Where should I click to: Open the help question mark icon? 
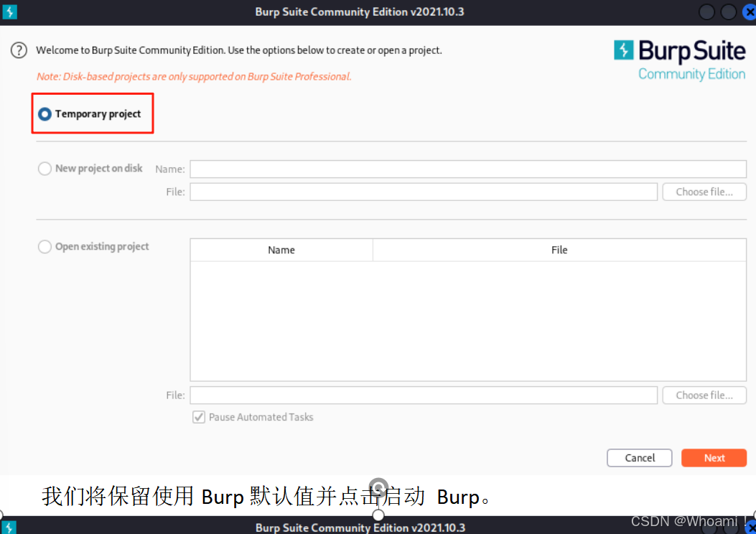point(19,50)
